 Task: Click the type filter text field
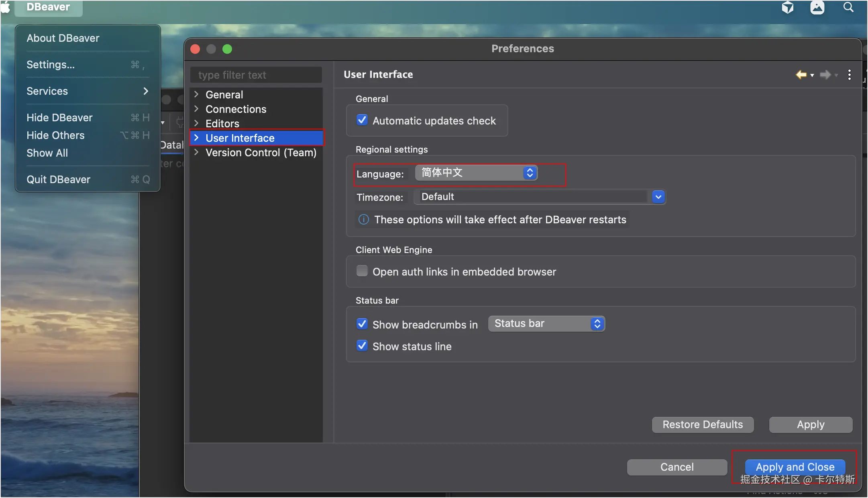[256, 75]
